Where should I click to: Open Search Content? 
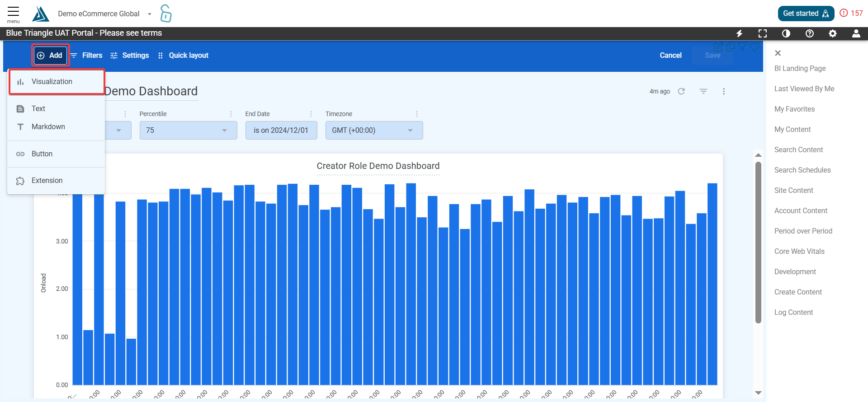798,150
